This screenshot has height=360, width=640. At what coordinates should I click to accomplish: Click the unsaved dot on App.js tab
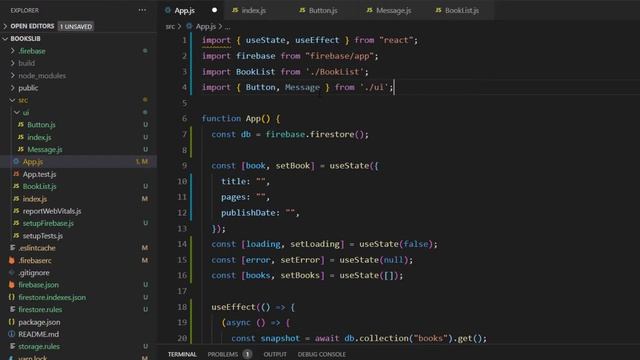point(214,10)
